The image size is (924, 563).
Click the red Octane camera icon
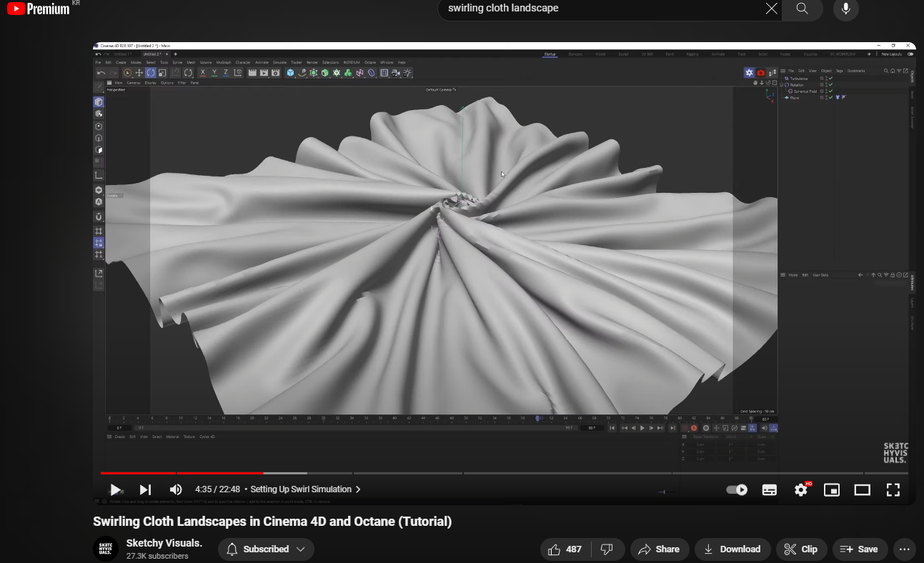[761, 73]
